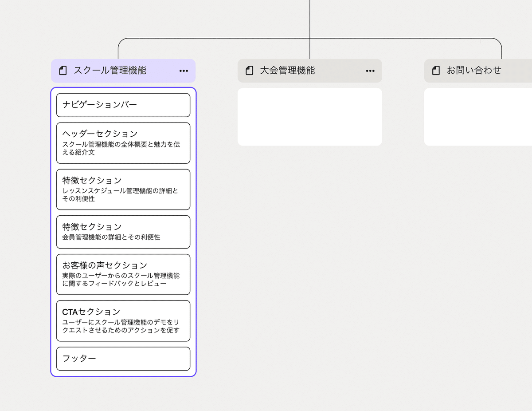The height and width of the screenshot is (411, 532).
Task: Click text レッスンスケジュール管理機能の詳細とその利便性
Action: (121, 195)
